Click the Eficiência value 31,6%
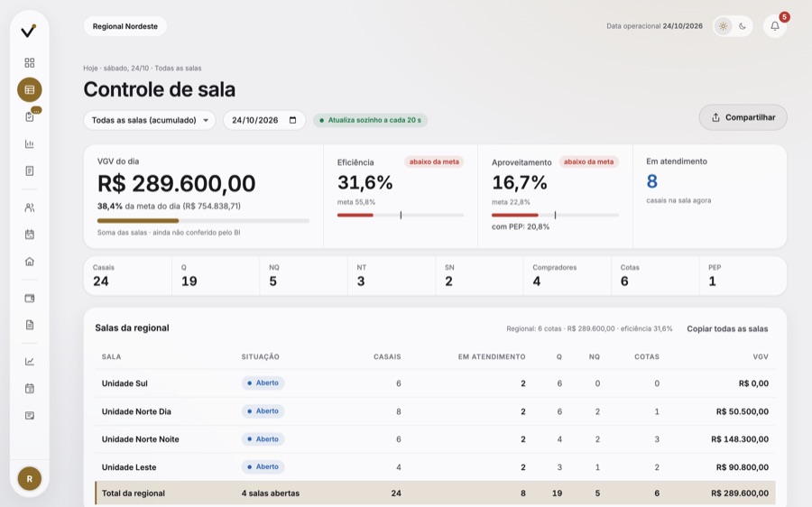Screen dimensions: 812x507 tap(365, 183)
